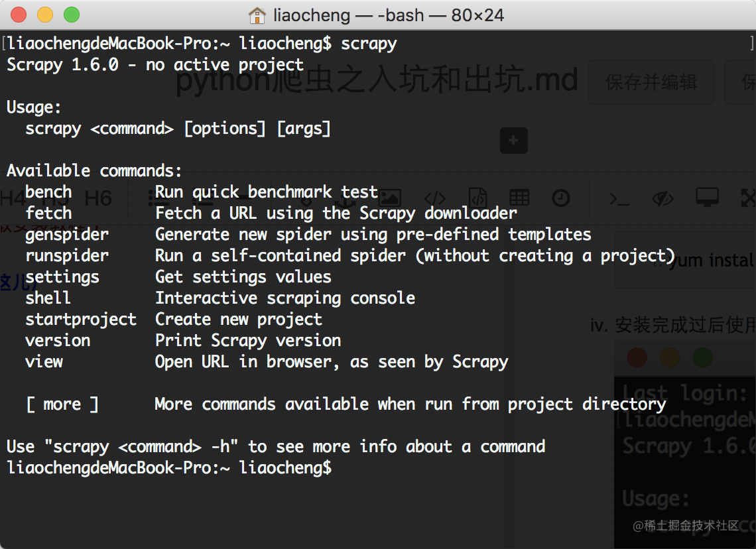Click the liaocheng bash window title text
The height and width of the screenshot is (549, 756).
pyautogui.click(x=389, y=15)
